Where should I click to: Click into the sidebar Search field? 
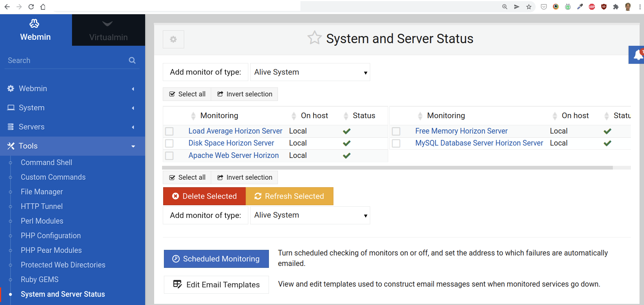(x=66, y=60)
